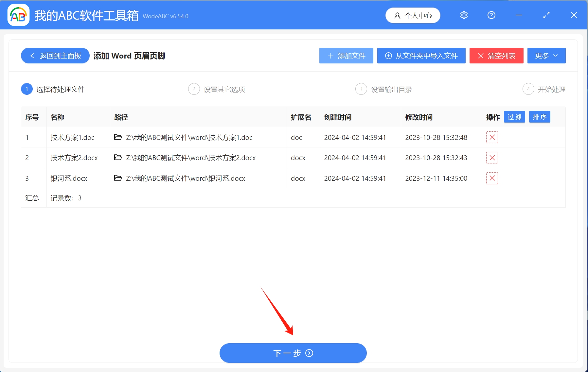
Task: Close the application window
Action: point(574,15)
